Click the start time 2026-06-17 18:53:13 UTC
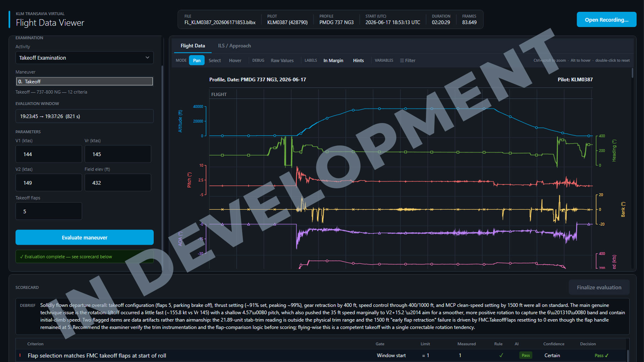 pos(392,22)
